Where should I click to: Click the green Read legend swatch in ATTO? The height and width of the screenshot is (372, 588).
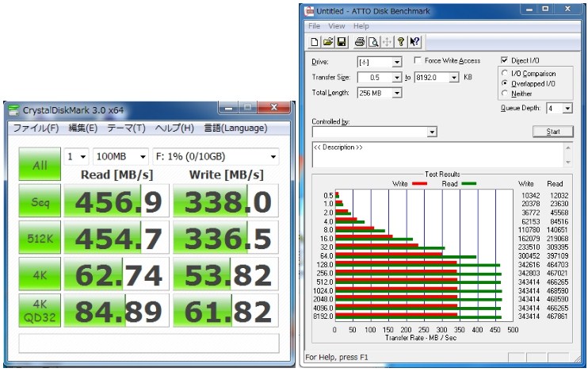(x=469, y=183)
